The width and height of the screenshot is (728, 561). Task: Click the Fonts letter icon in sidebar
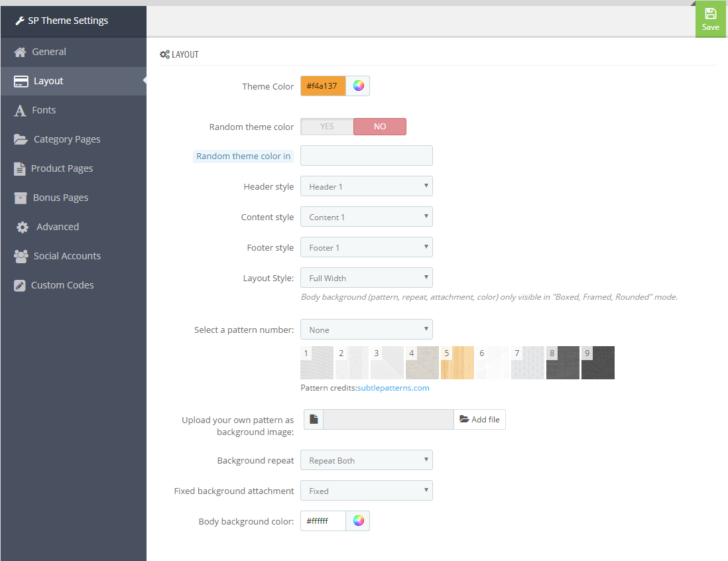(21, 111)
